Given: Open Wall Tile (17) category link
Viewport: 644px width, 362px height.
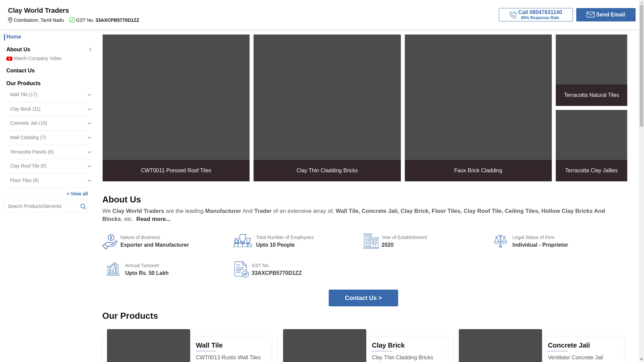Looking at the screenshot, I should (x=23, y=95).
